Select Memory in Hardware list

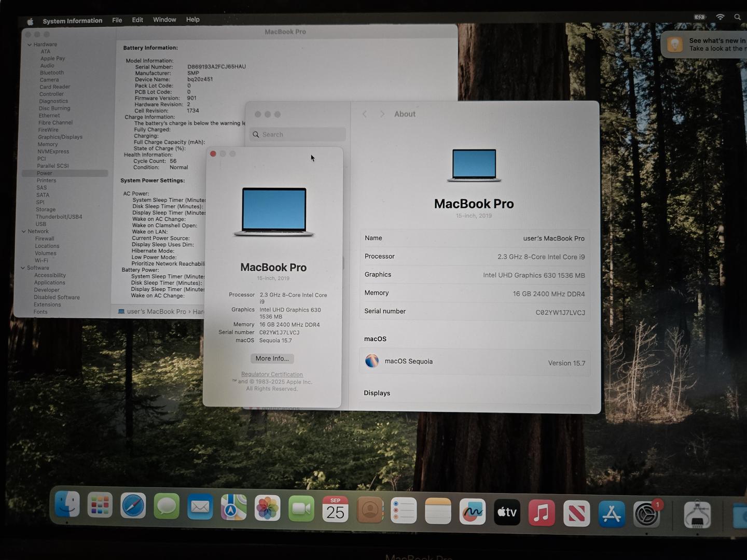[48, 144]
